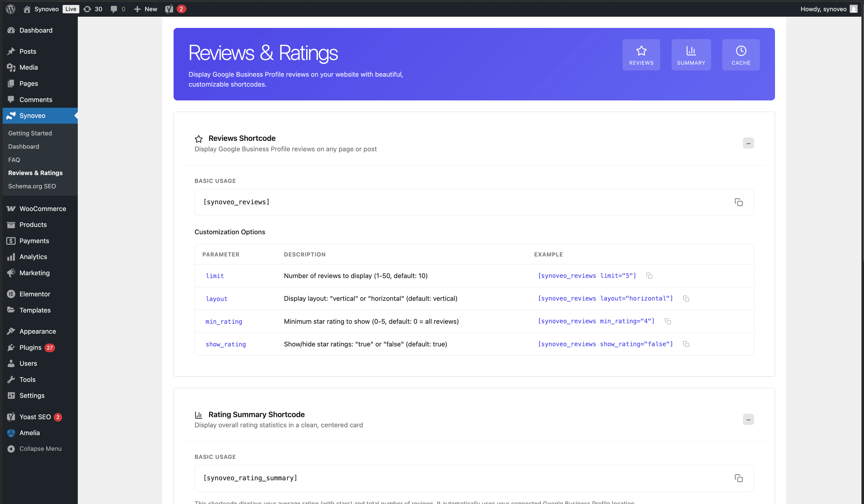Click the layout parameter link
Image resolution: width=864 pixels, height=504 pixels.
coord(216,298)
